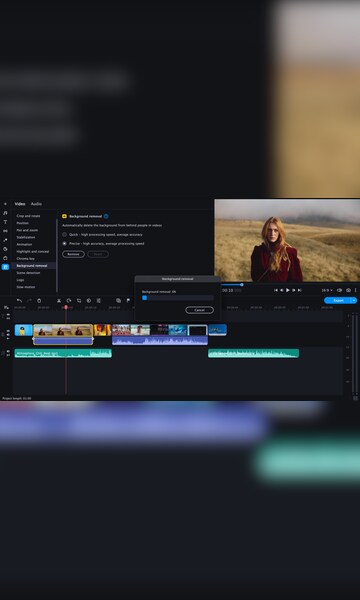Open the Export dropdown arrow
This screenshot has width=360, height=600.
[x=354, y=300]
